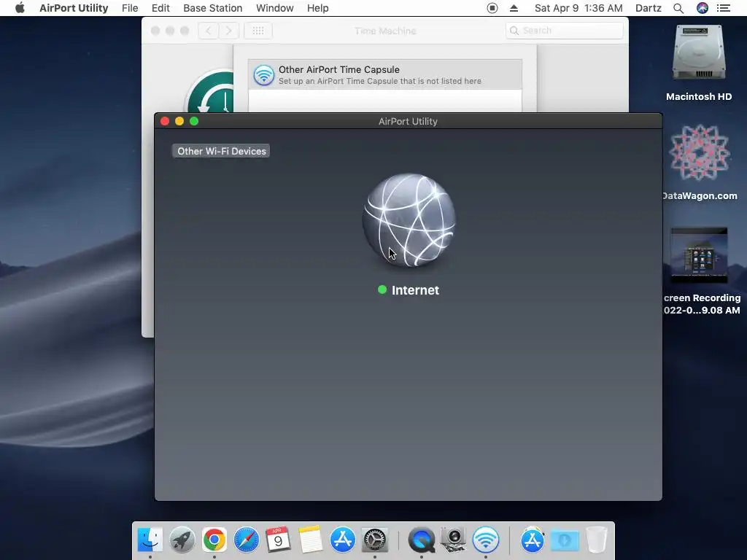
Task: Click the green Internet status indicator dot
Action: (x=382, y=289)
